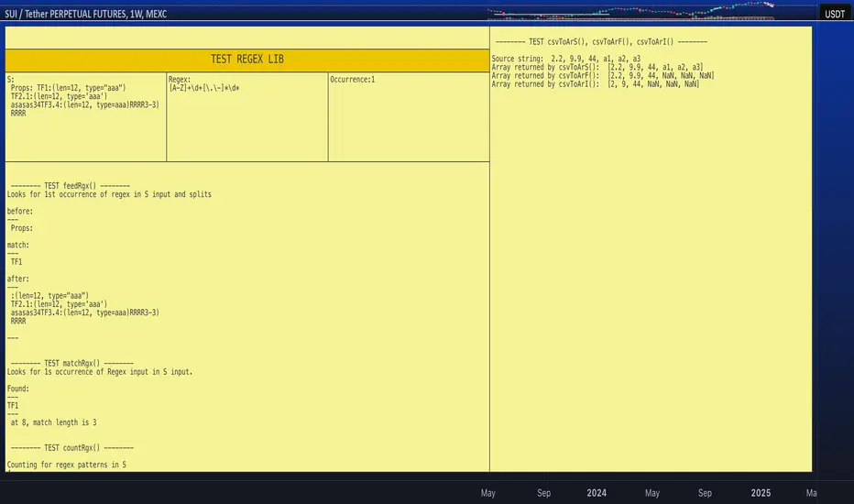Click the 'at 8, match length is 3' line
The height and width of the screenshot is (504, 854).
point(53,422)
